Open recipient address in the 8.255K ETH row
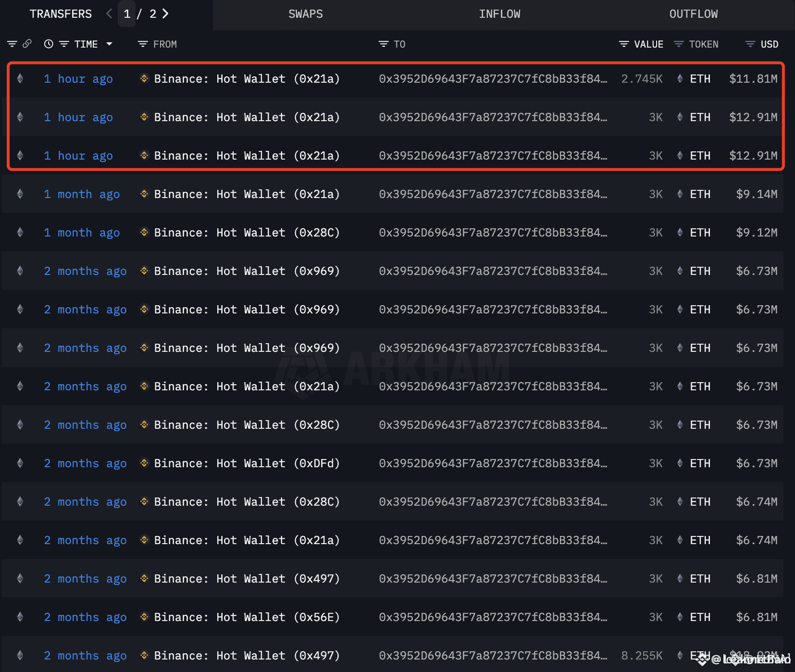795x672 pixels. tap(493, 655)
